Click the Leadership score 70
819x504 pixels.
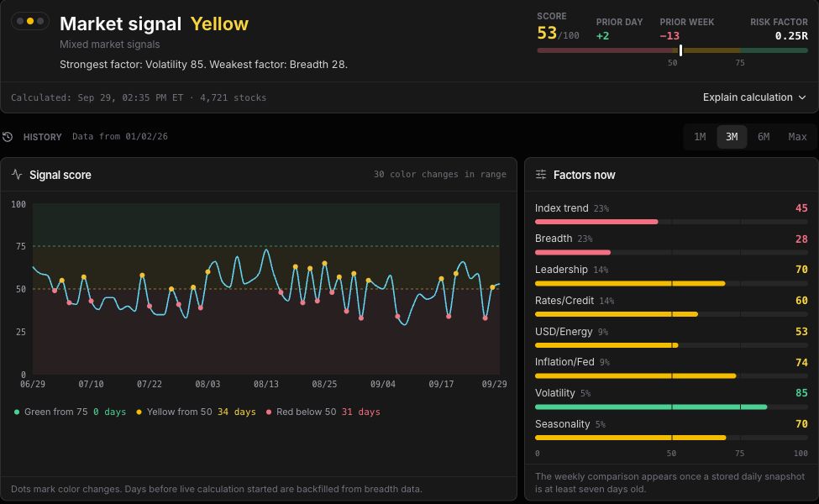click(x=801, y=270)
